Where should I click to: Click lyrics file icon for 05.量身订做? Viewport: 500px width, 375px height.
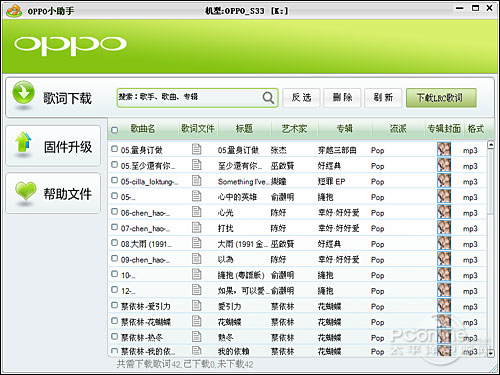(197, 149)
